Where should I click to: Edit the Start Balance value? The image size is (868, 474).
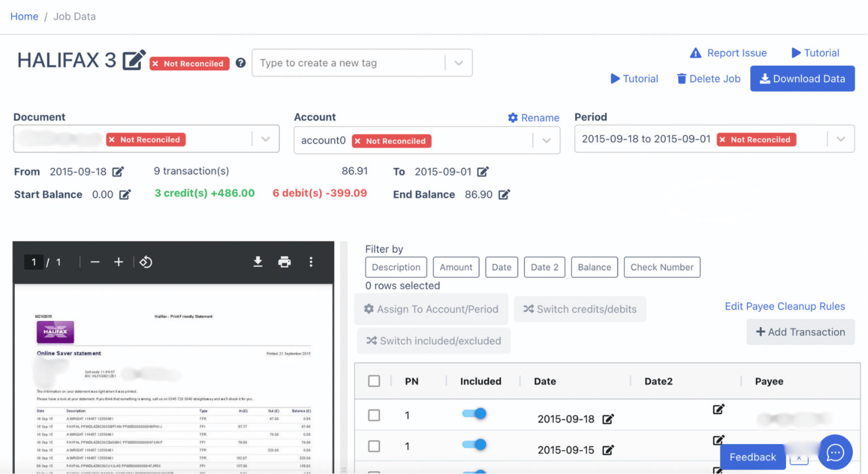[125, 195]
